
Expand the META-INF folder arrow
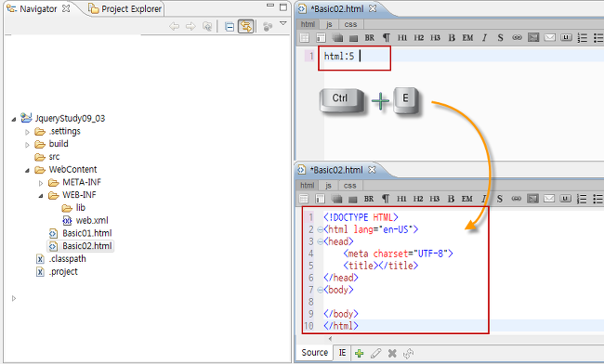pos(41,183)
